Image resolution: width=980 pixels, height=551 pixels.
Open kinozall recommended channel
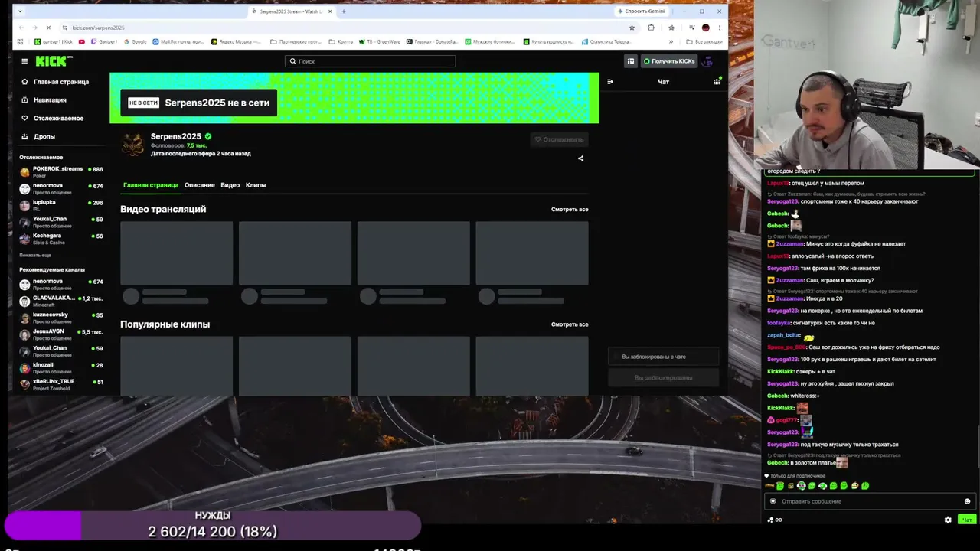coord(61,368)
